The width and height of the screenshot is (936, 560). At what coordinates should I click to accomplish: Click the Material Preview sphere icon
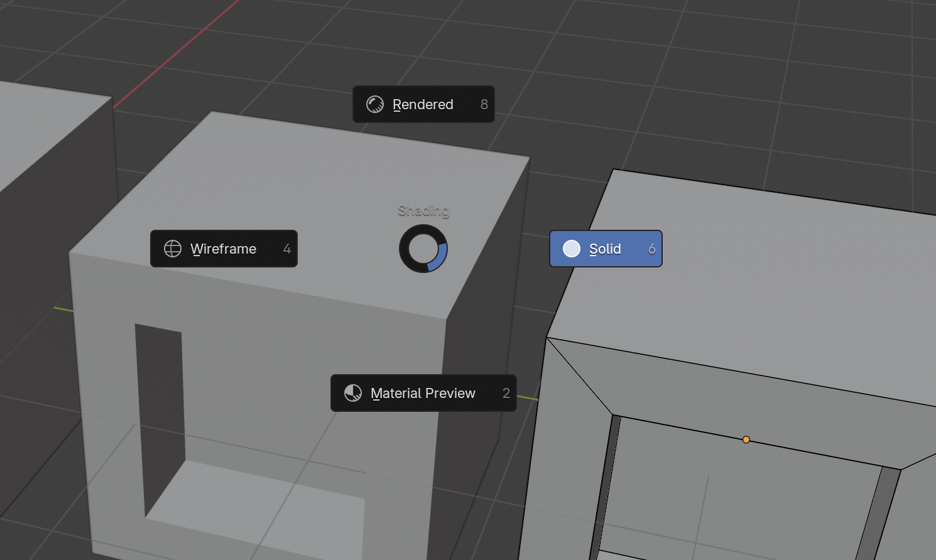[x=353, y=393]
